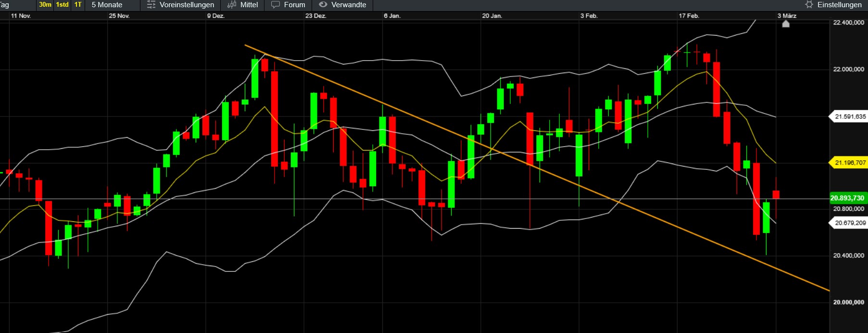Click the 20.800,000 price axis value
Screen dimensions: 868x333
click(849, 209)
